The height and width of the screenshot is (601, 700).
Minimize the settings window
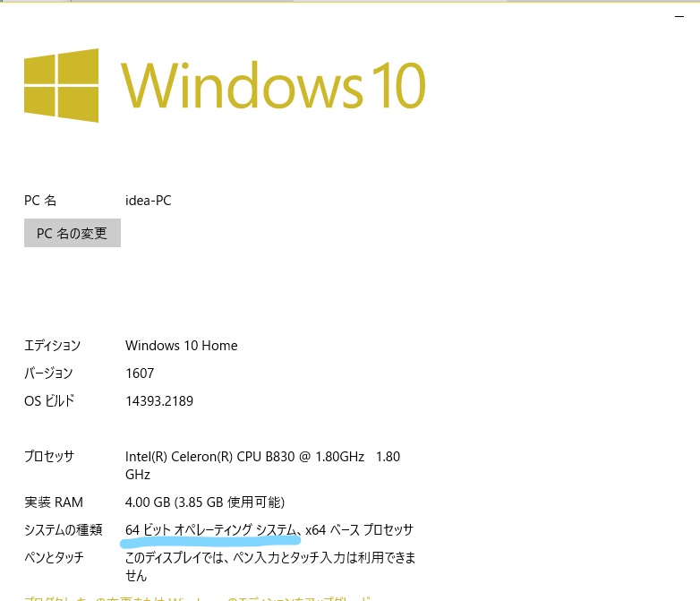pos(679,16)
